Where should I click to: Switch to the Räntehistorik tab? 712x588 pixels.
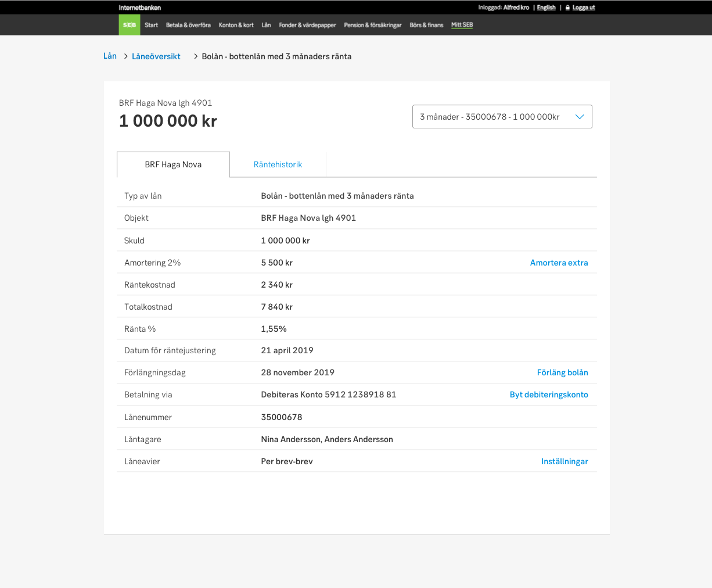click(278, 164)
